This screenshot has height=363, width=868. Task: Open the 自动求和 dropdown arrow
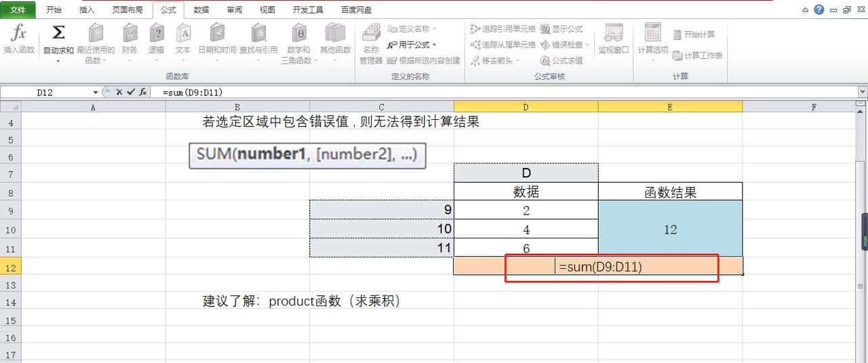coord(58,61)
